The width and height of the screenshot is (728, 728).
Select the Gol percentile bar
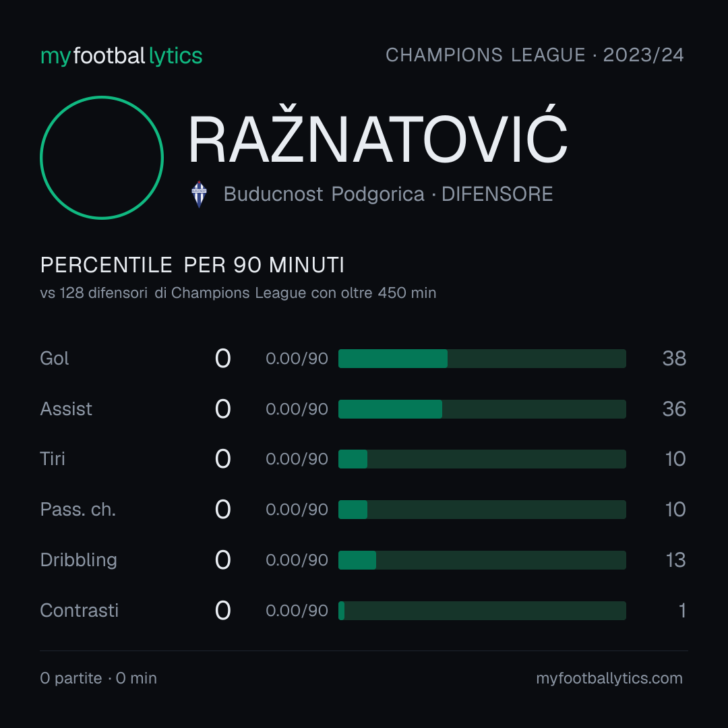coord(482,359)
